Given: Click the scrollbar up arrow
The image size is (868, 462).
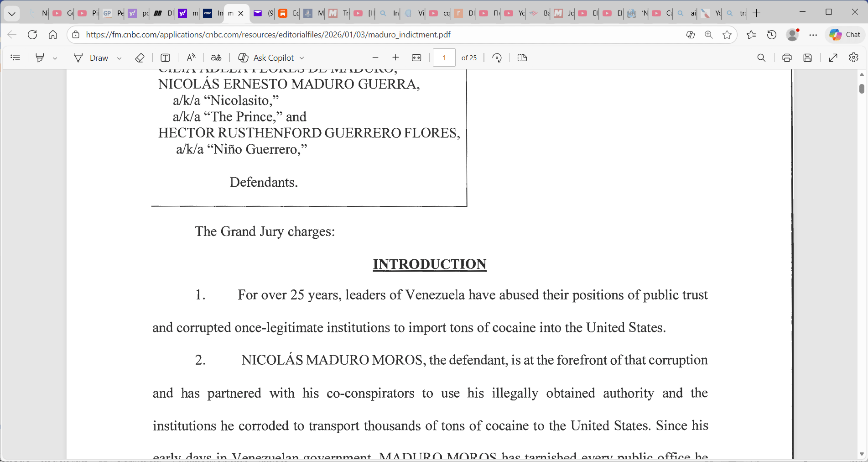Looking at the screenshot, I should pos(862,74).
